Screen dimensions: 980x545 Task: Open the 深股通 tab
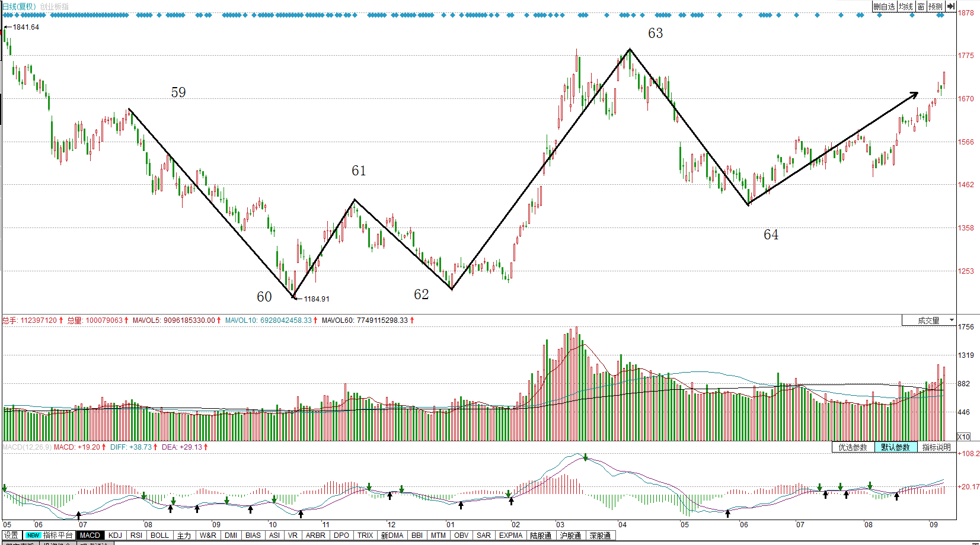600,535
